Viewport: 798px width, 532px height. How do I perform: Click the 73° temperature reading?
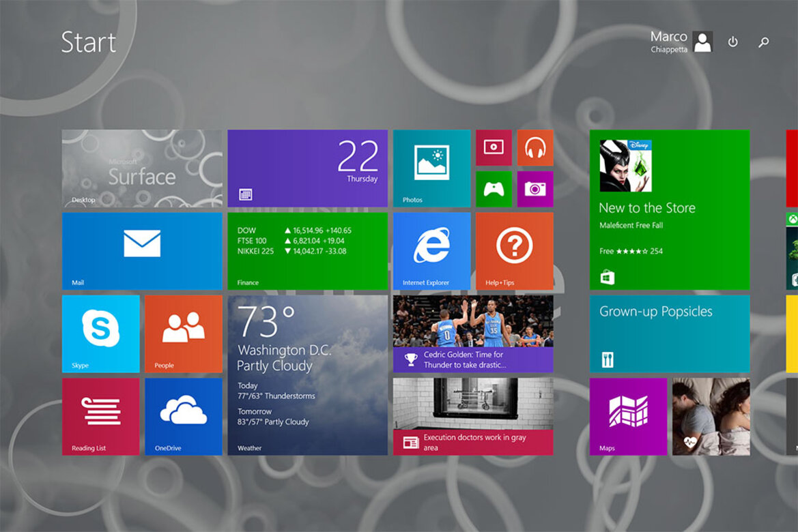(x=266, y=321)
